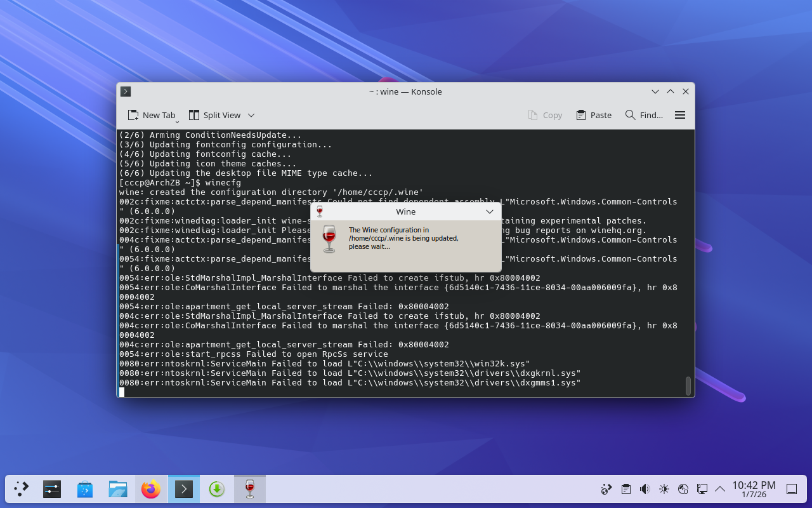
Task: Paste clipboard into the terminal
Action: pyautogui.click(x=594, y=115)
